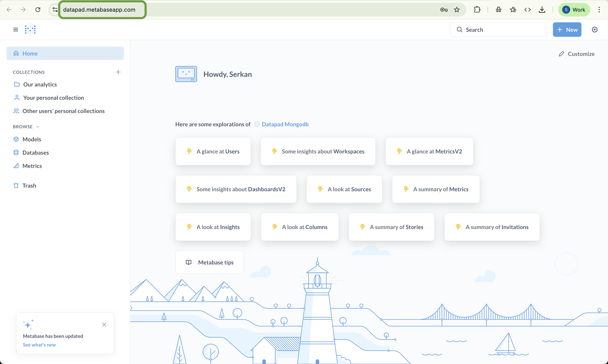Open A summary of Metrics card
This screenshot has width=608, height=364.
tap(436, 189)
